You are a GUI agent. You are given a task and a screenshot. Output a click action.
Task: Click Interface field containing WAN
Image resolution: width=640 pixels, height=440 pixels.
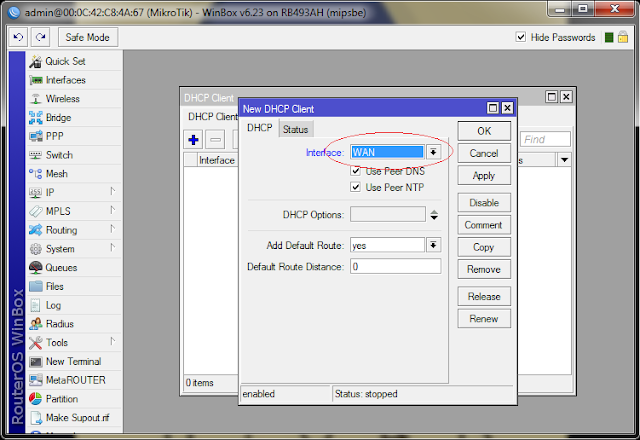[x=387, y=152]
